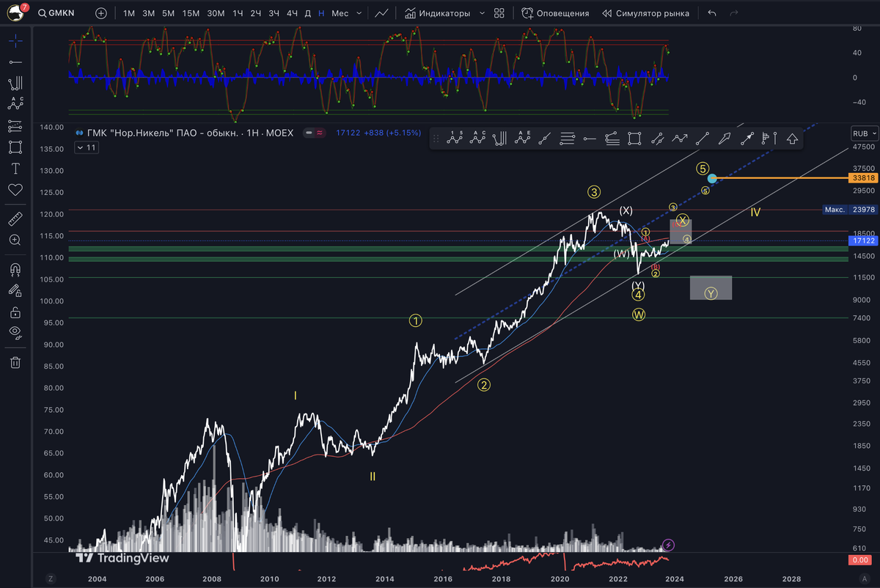Open the Индикаторы indicators dialog
This screenshot has width=880, height=588.
pyautogui.click(x=438, y=13)
